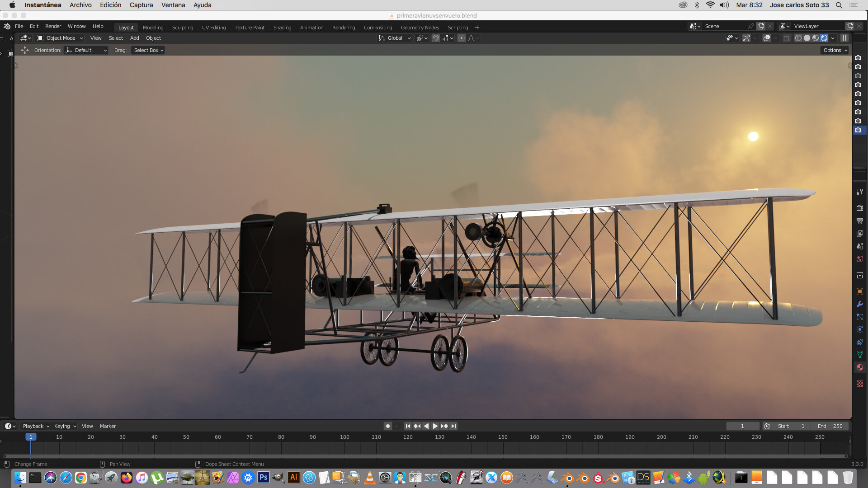Open the Object properties tab
Screen dimensions: 868x488
(859, 291)
